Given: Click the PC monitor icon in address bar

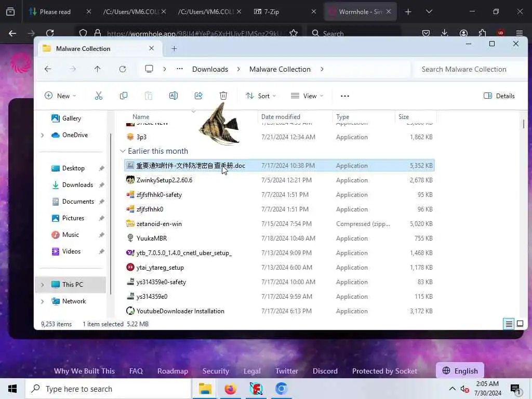Looking at the screenshot, I should (149, 69).
